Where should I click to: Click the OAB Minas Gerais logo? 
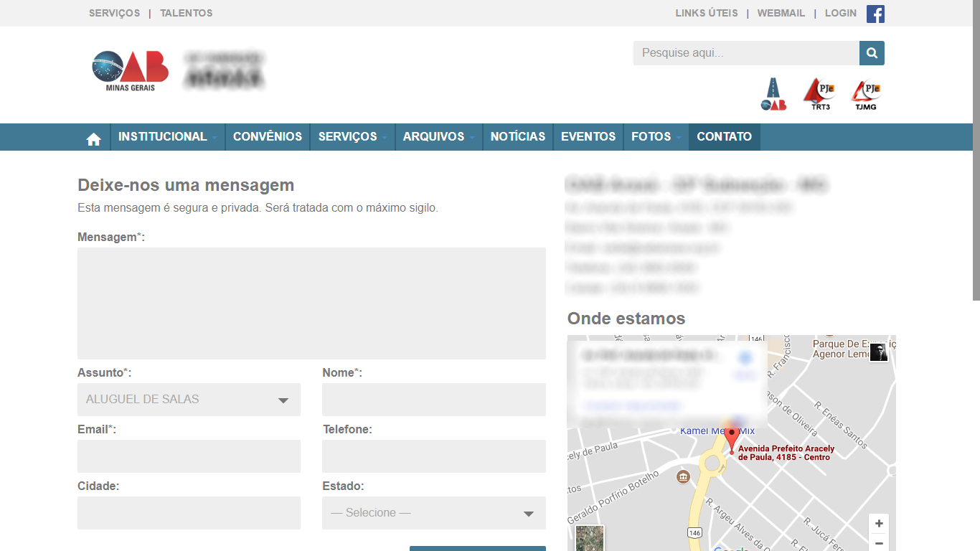coord(131,70)
